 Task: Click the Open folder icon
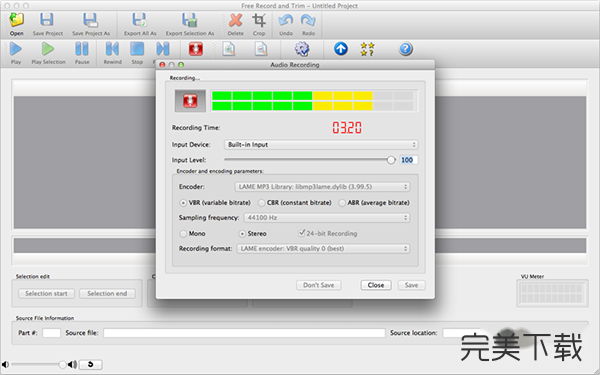pyautogui.click(x=16, y=20)
